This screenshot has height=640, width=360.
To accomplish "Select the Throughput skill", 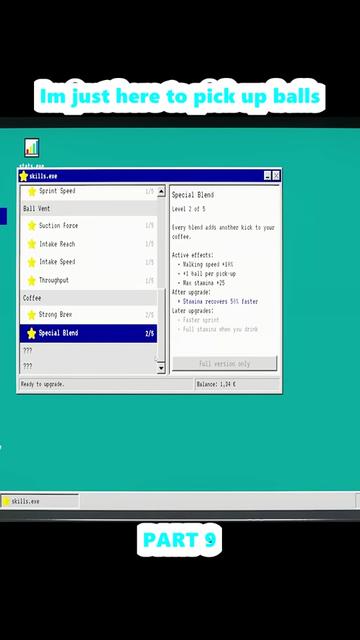I will [x=89, y=280].
